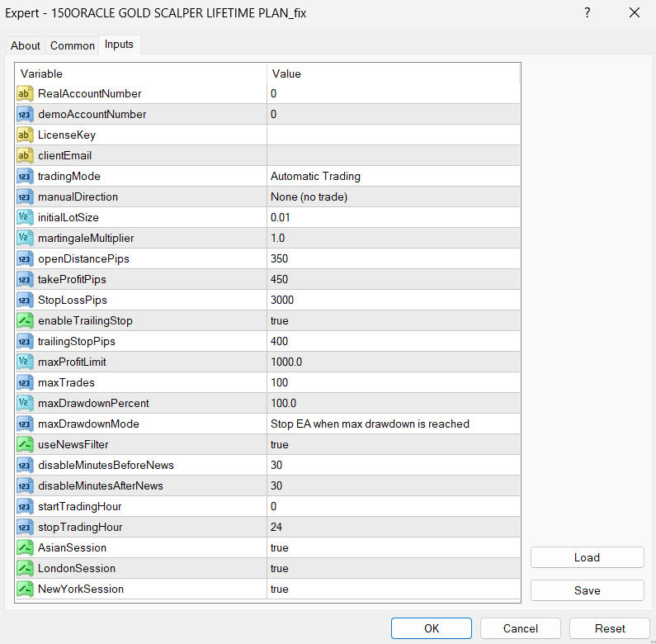Click the boolean icon next to NewYorkSession
Image resolution: width=656 pixels, height=644 pixels.
(x=25, y=590)
